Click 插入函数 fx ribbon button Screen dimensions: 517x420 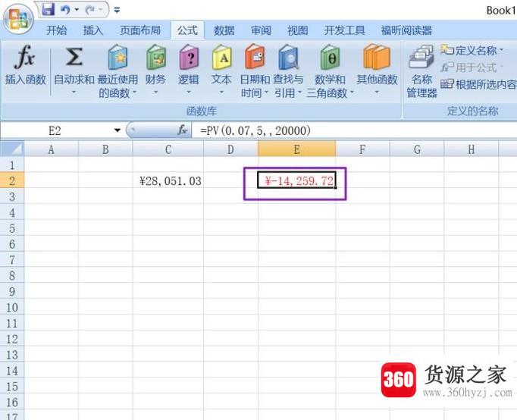click(25, 66)
